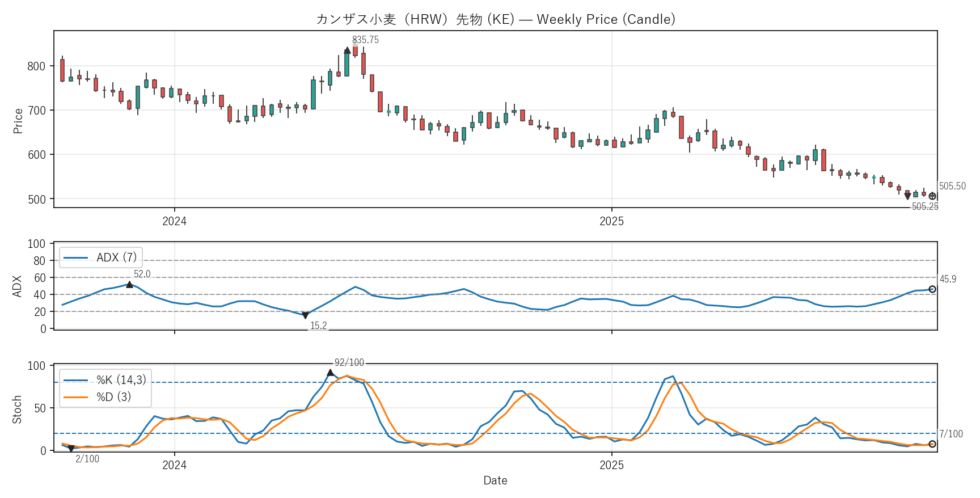Select the %D (3) legend entry
Image resolution: width=980 pixels, height=498 pixels.
click(113, 397)
